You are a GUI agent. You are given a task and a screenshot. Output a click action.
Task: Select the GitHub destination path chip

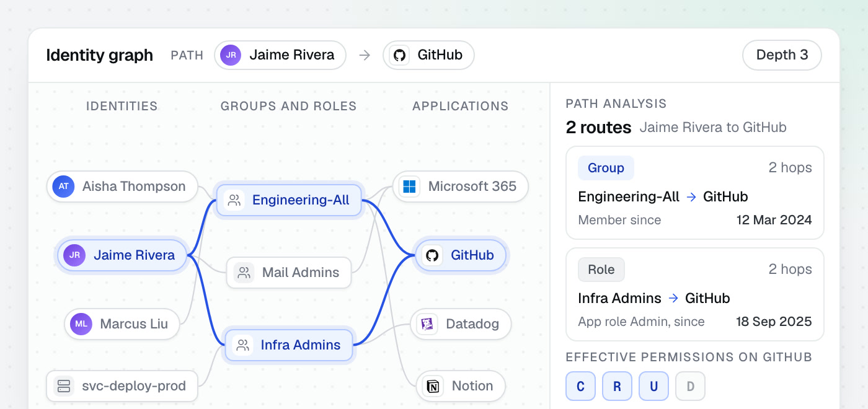428,55
